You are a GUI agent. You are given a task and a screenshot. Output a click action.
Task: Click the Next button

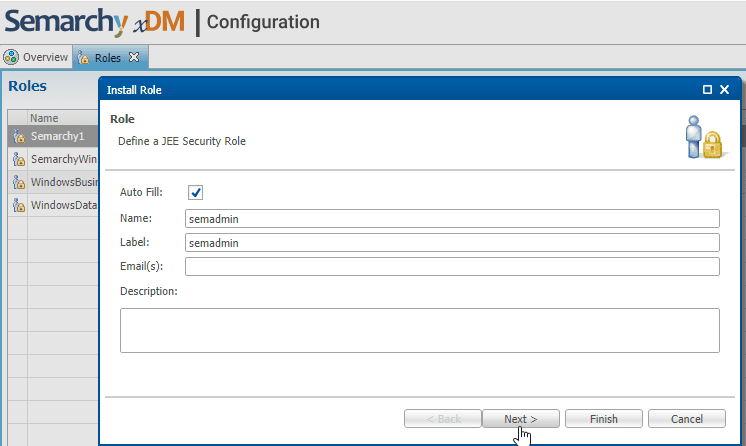[520, 419]
